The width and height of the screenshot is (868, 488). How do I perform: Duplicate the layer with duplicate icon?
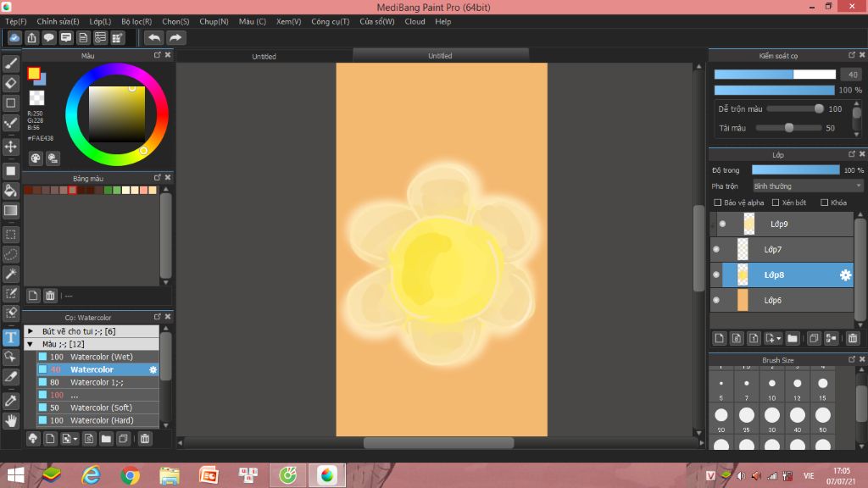[x=814, y=338]
